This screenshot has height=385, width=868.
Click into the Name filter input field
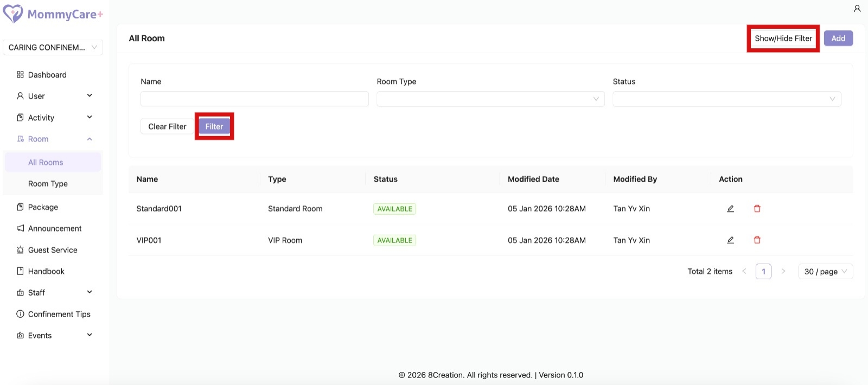(x=254, y=99)
